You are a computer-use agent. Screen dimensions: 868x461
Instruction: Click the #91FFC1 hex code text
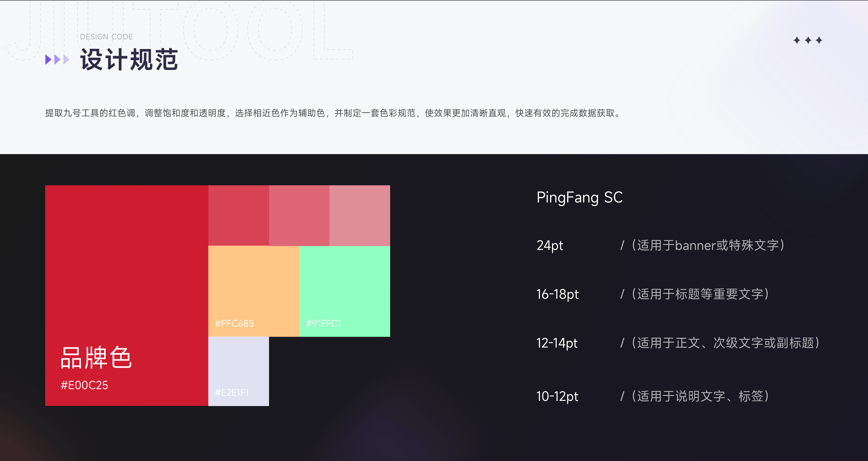323,324
